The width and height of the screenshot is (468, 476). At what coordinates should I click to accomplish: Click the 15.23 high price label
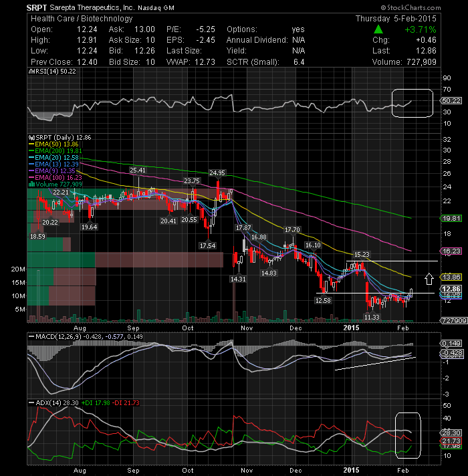click(362, 255)
